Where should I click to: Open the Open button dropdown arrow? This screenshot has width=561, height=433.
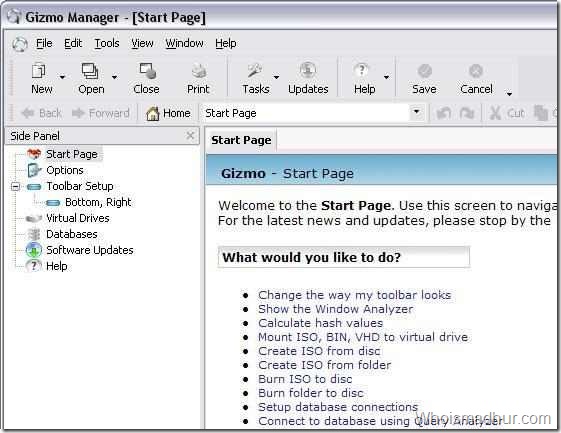[114, 77]
